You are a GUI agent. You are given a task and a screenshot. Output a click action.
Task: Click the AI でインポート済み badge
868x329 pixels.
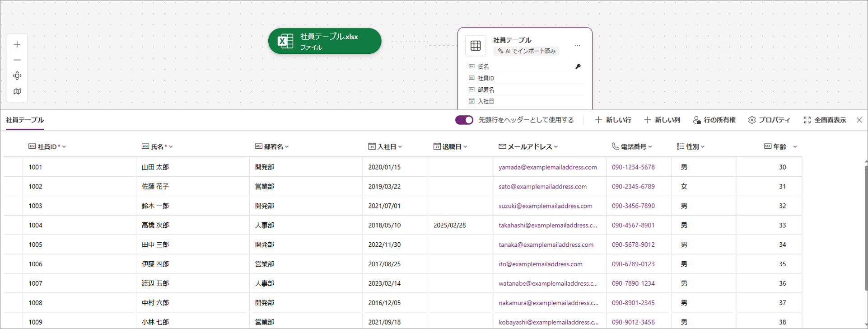526,51
